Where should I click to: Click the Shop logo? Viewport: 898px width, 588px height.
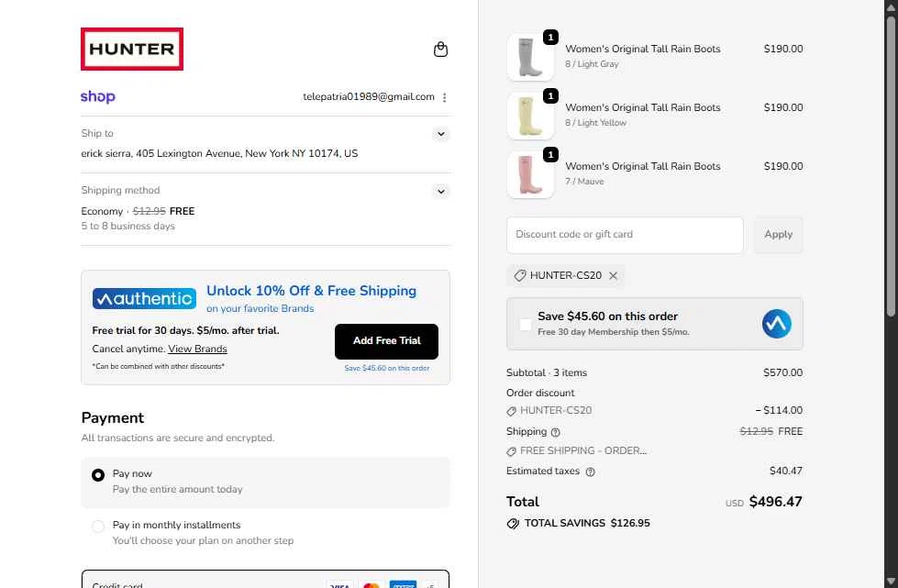98,96
